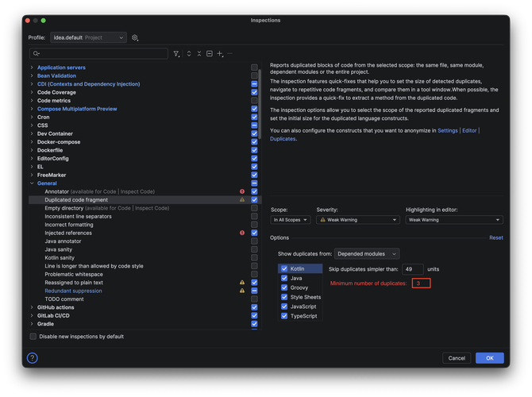This screenshot has width=532, height=397.
Task: Expand all inspection tree nodes
Action: (x=189, y=54)
